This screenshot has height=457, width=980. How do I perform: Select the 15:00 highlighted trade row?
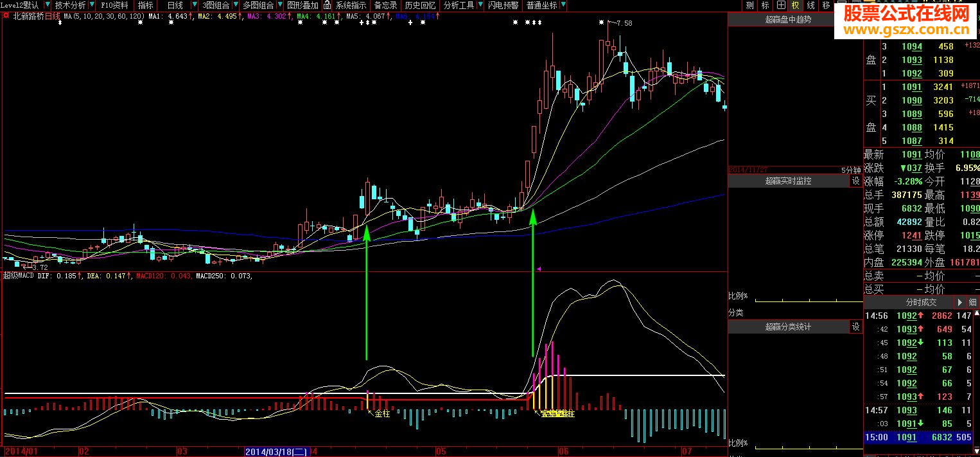tap(918, 437)
